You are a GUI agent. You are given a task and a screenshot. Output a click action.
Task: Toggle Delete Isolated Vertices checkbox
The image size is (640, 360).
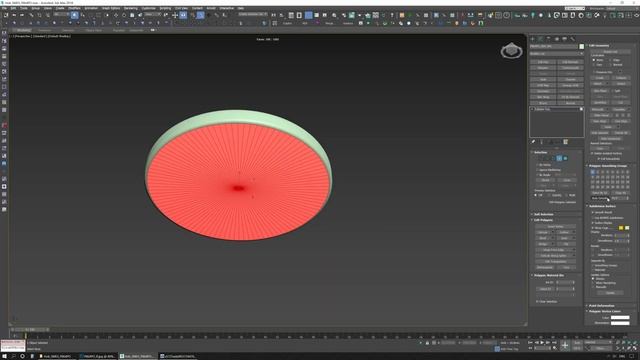pyautogui.click(x=607, y=153)
